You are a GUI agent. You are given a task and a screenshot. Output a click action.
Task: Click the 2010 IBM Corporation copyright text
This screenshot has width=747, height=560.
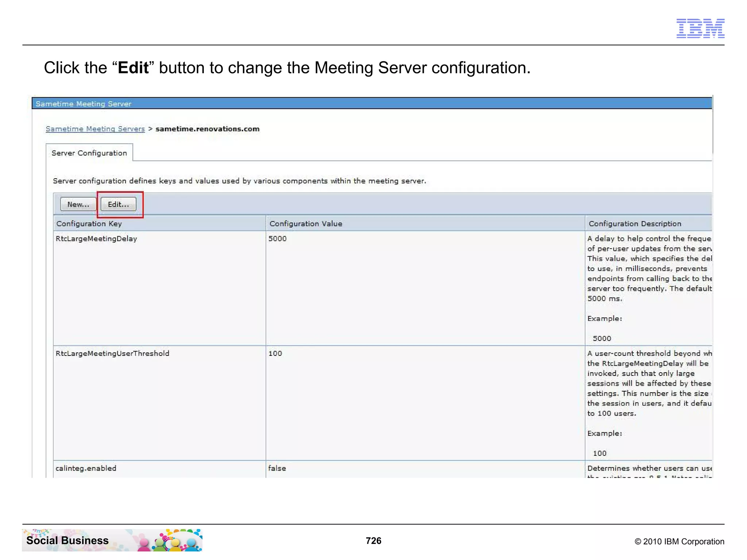coord(680,541)
